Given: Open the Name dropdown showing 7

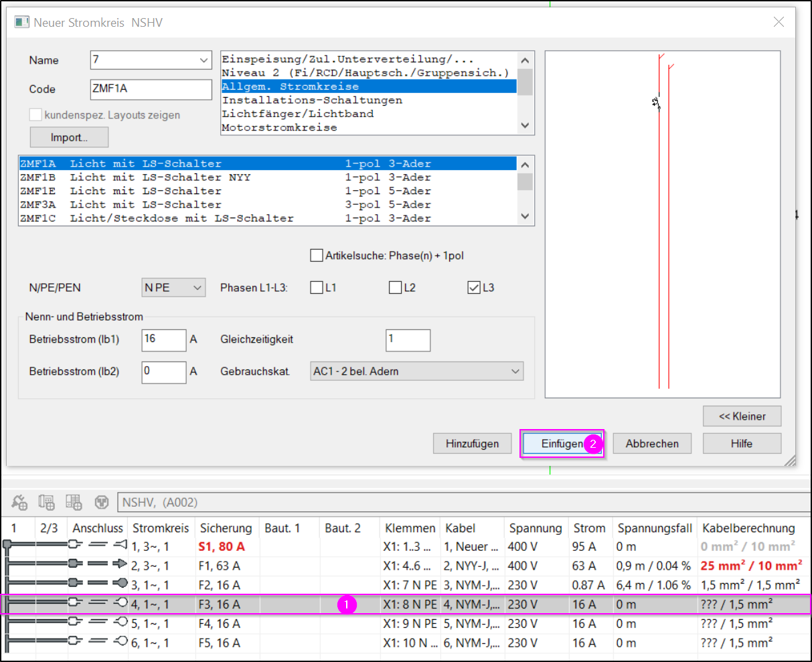Looking at the screenshot, I should coord(204,60).
